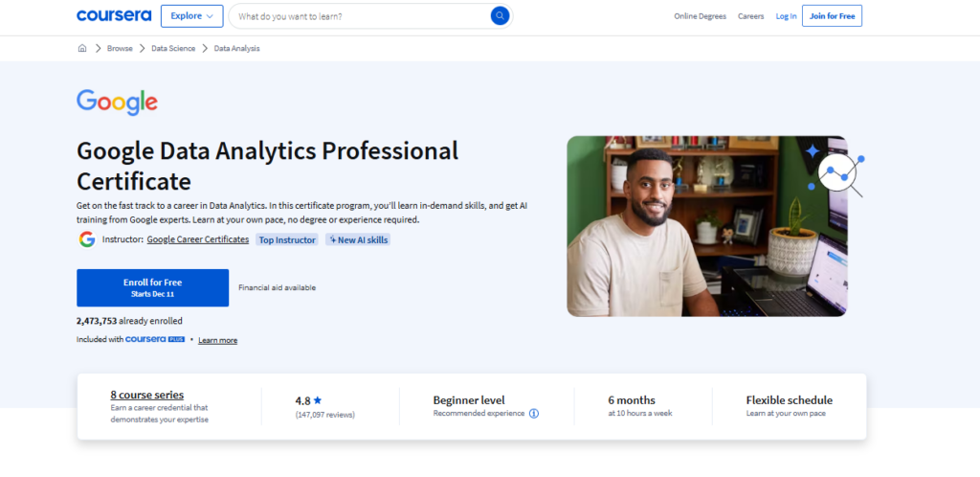Open Google Career Certificates instructor link
Viewport: 980px width, 477px height.
pyautogui.click(x=197, y=239)
